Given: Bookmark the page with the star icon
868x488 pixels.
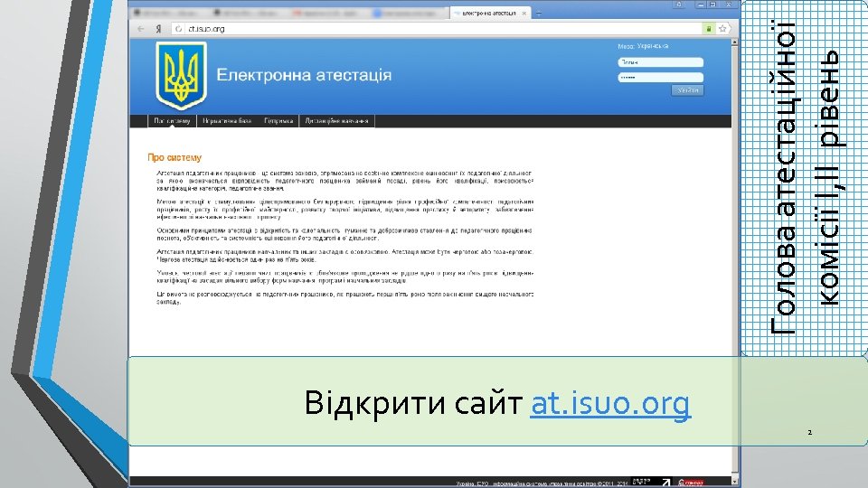Looking at the screenshot, I should 722,29.
